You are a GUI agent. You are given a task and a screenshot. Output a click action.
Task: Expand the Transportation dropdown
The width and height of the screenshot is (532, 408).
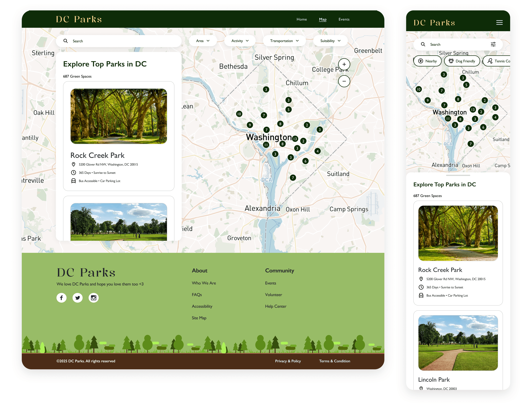pyautogui.click(x=284, y=41)
